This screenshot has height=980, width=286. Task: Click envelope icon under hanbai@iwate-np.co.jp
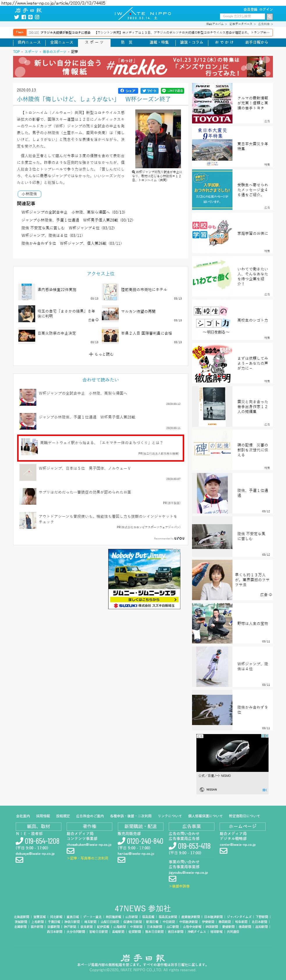[x=121, y=860]
